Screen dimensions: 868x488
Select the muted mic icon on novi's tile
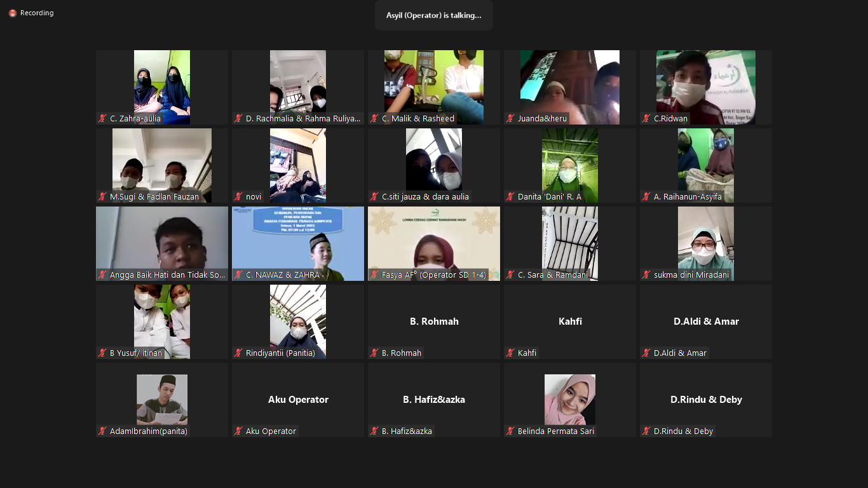click(238, 197)
